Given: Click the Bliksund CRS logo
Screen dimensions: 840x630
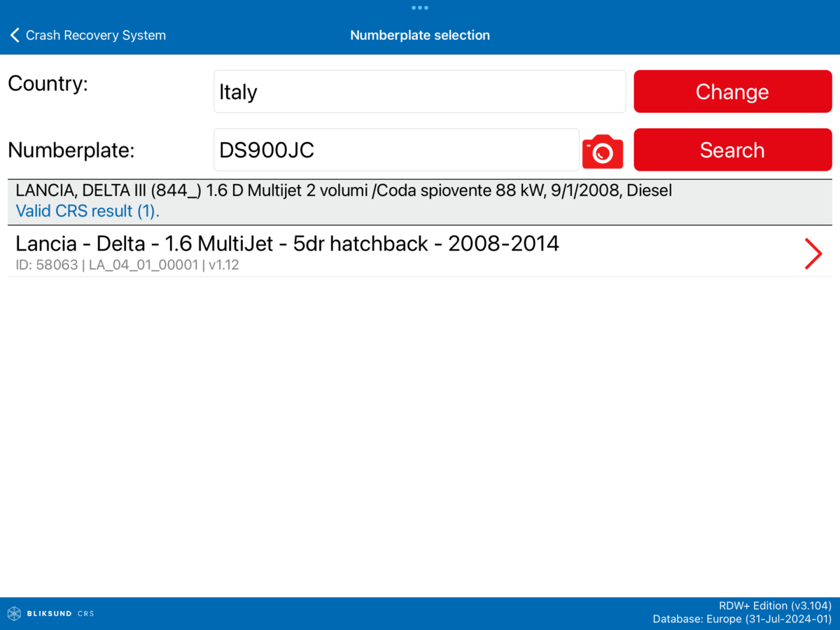Looking at the screenshot, I should click(51, 614).
